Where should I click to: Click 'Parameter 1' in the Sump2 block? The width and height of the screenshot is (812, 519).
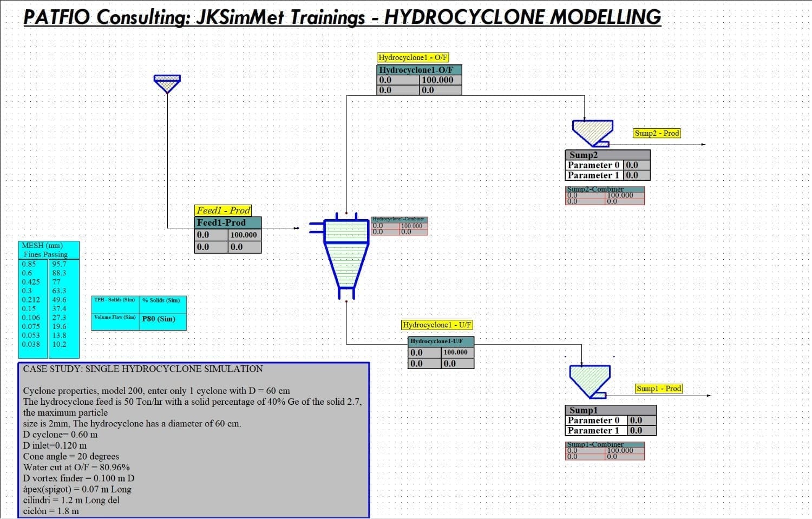coord(594,175)
